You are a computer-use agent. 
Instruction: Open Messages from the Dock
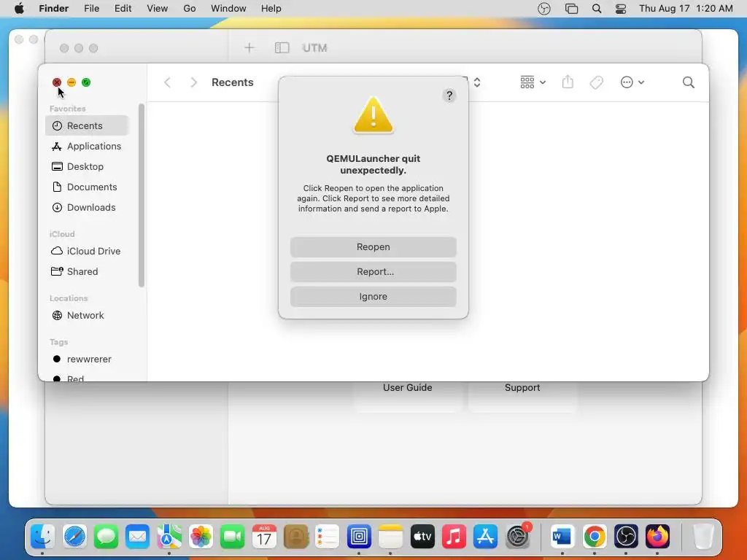pyautogui.click(x=107, y=537)
